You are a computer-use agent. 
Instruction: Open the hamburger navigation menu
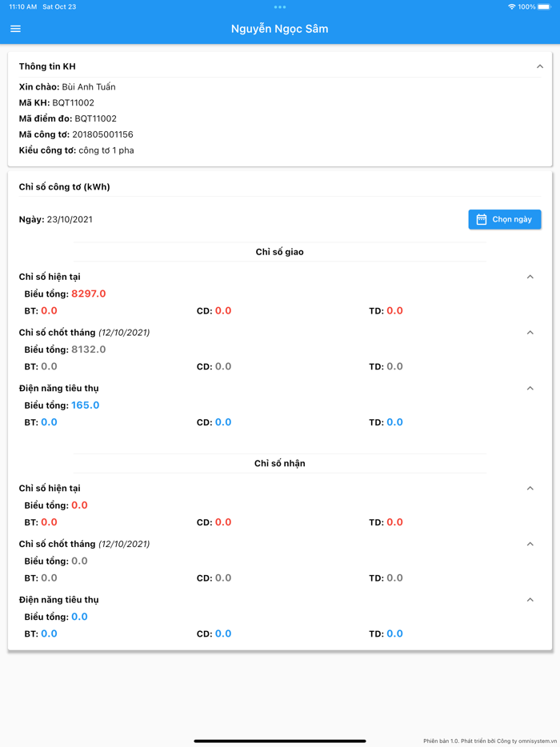point(15,29)
